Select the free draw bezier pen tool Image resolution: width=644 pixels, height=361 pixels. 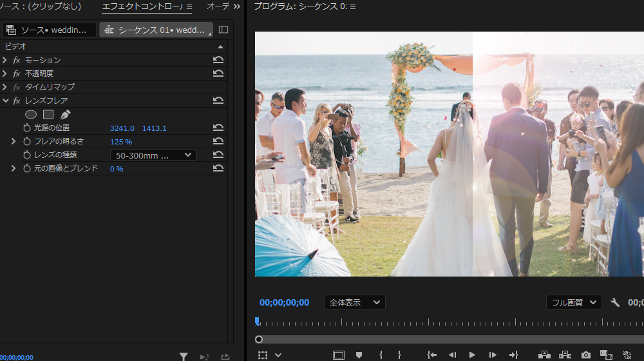[65, 114]
